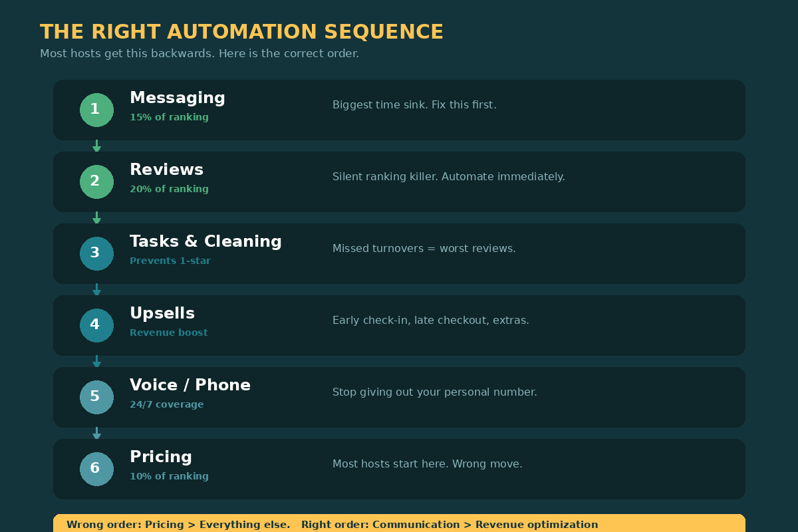
Task: Select the Reviews heading
Action: coord(166,170)
